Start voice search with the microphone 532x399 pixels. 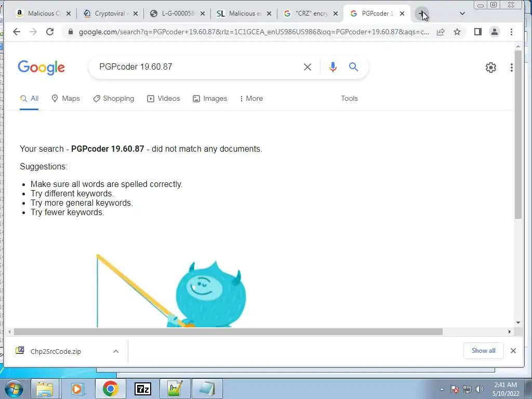pos(333,67)
